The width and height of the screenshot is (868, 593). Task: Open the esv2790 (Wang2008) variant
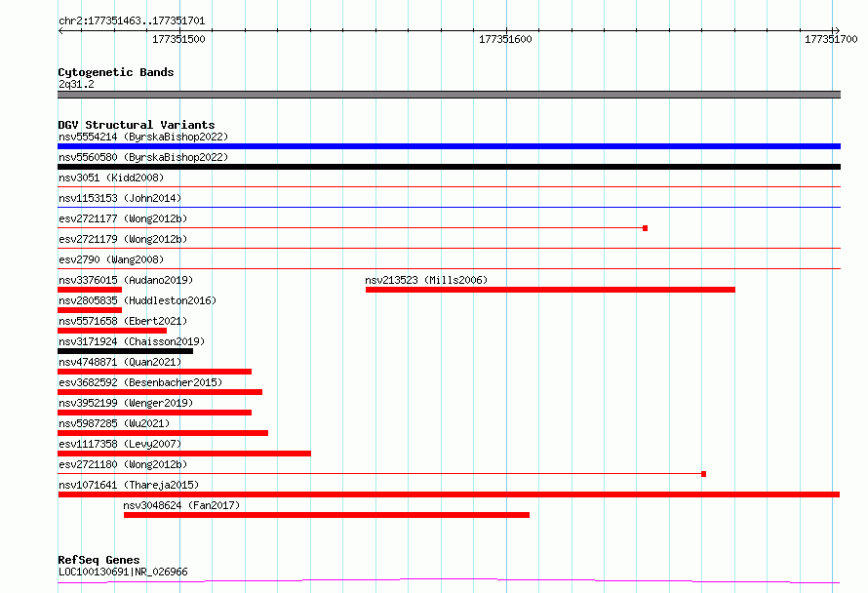tap(111, 259)
